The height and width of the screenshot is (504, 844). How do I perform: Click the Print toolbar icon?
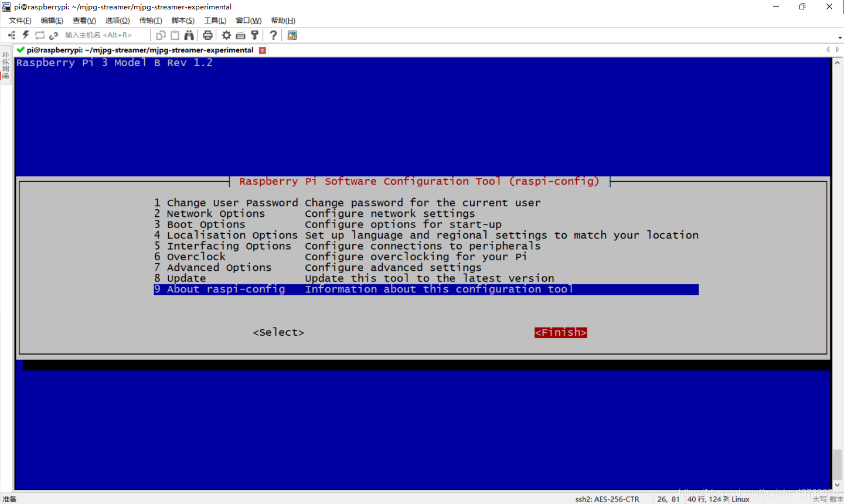point(207,35)
